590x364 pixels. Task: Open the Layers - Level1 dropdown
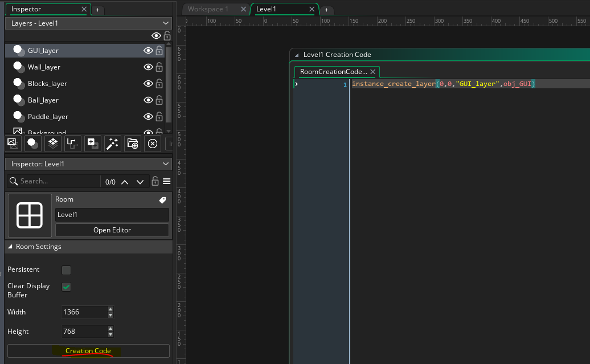click(x=88, y=23)
